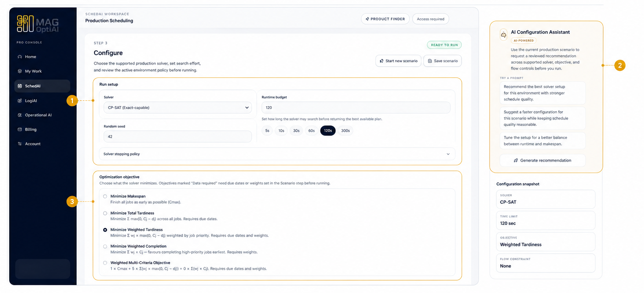Click the SchedAI calendar icon

[x=20, y=86]
